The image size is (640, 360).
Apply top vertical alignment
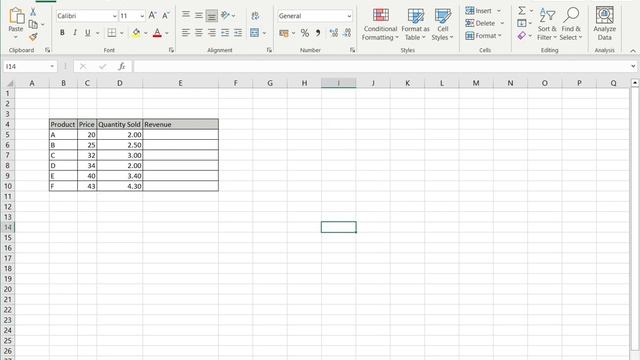[x=186, y=16]
